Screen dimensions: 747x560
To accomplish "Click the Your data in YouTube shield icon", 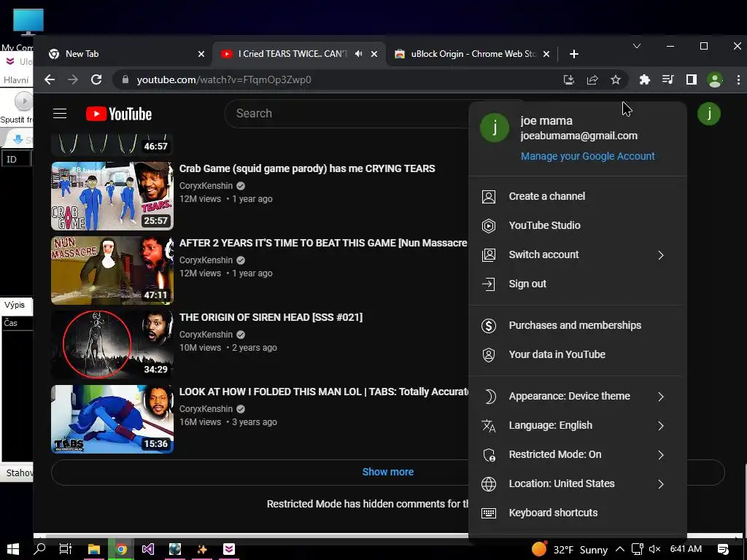I will (489, 355).
